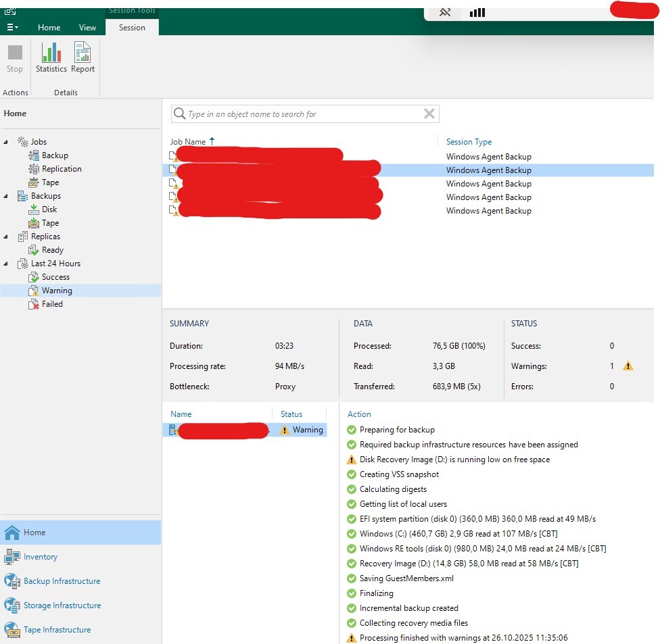Switch to the View ribbon tab
Viewport: 660px width, 644px height.
coord(87,28)
